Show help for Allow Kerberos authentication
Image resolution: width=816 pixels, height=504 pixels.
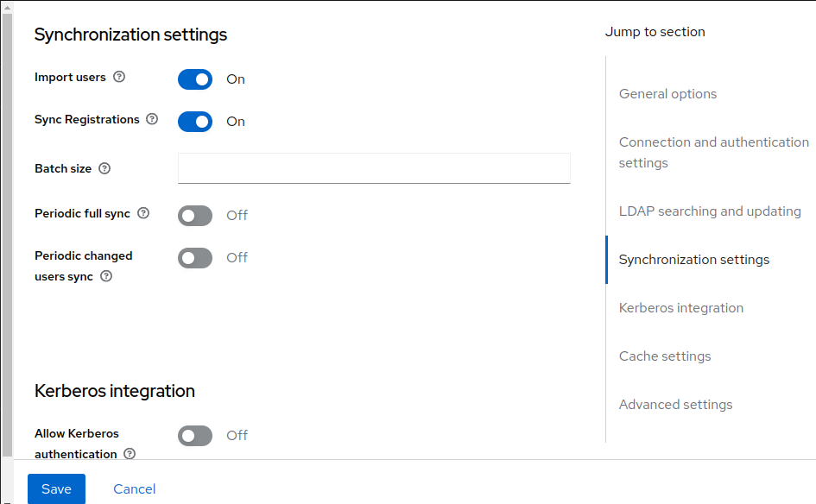coord(130,454)
